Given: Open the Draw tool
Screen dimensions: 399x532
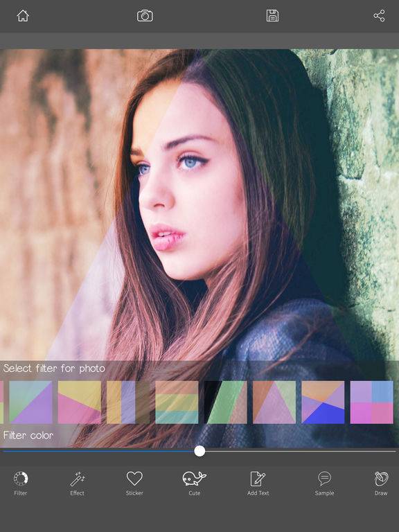Looking at the screenshot, I should [381, 484].
